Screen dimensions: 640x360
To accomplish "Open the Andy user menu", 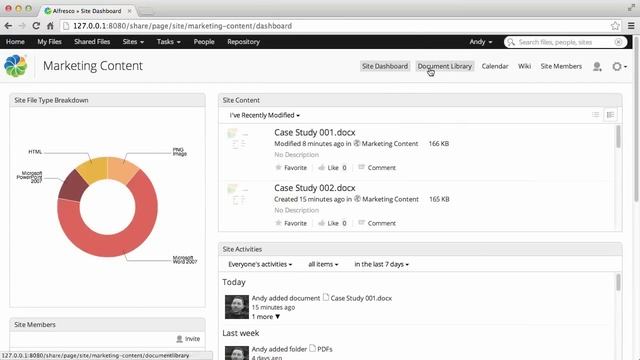I will [x=480, y=42].
